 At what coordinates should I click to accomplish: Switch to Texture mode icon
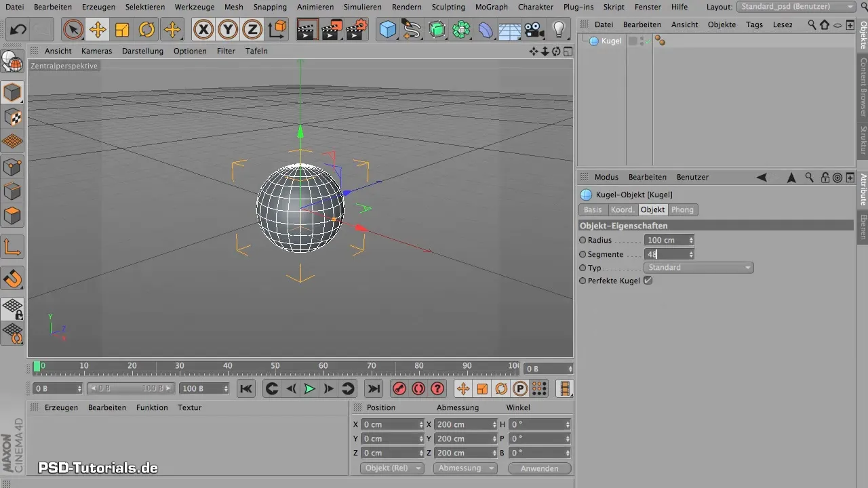click(13, 117)
